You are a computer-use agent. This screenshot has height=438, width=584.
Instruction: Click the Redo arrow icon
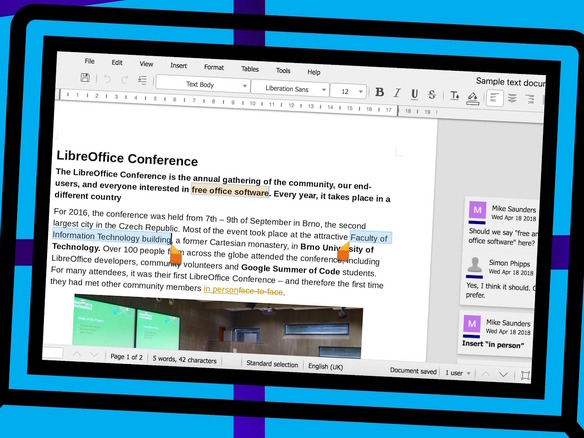point(125,79)
